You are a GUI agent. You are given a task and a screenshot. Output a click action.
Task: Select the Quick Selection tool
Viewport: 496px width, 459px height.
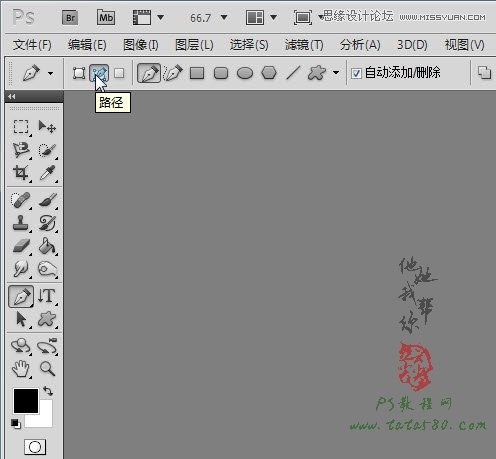pyautogui.click(x=47, y=150)
